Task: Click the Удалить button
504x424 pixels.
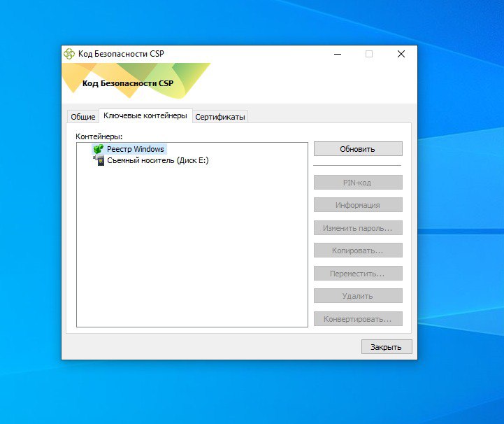Action: pos(358,296)
